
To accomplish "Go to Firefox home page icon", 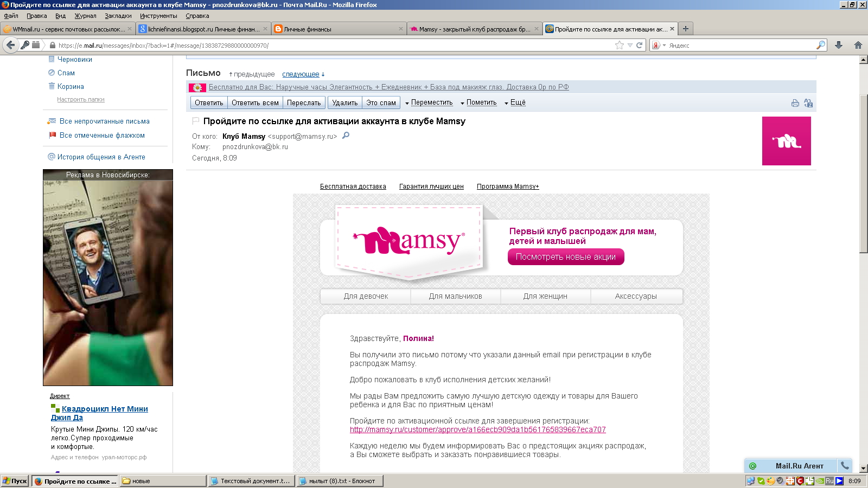I will [858, 45].
